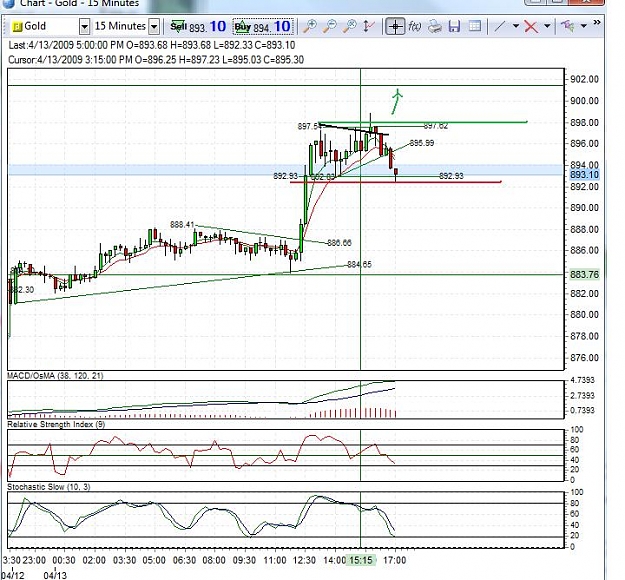This screenshot has width=625, height=580.
Task: Click the 893.10 current price tag
Action: click(x=584, y=175)
